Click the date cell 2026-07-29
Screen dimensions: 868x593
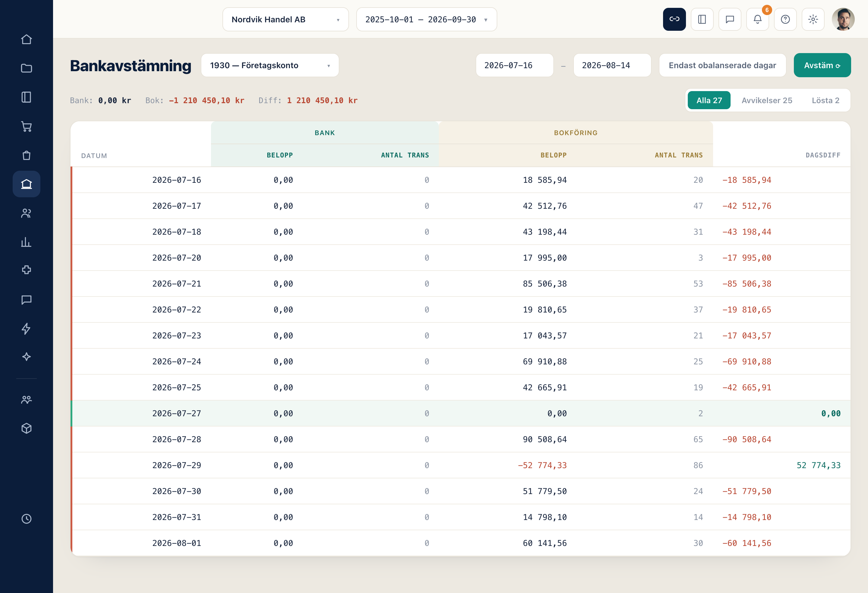tap(177, 465)
